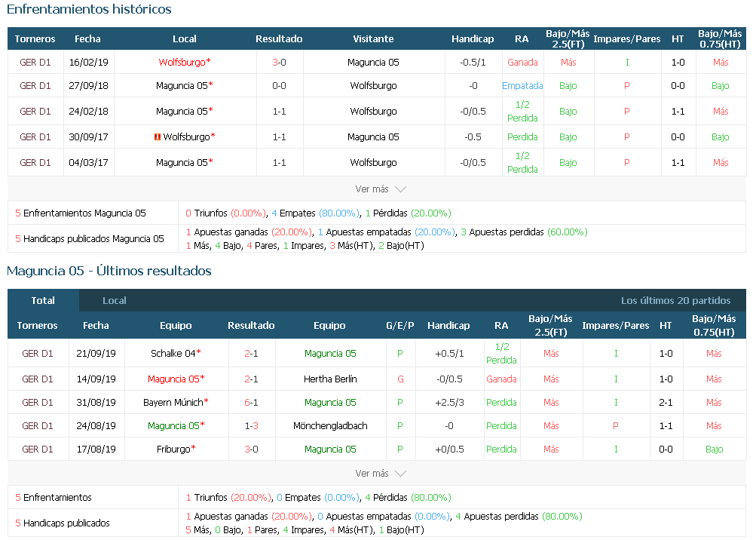Click the red card icon beside Wolfsburgo 30/09/17

pyautogui.click(x=158, y=137)
